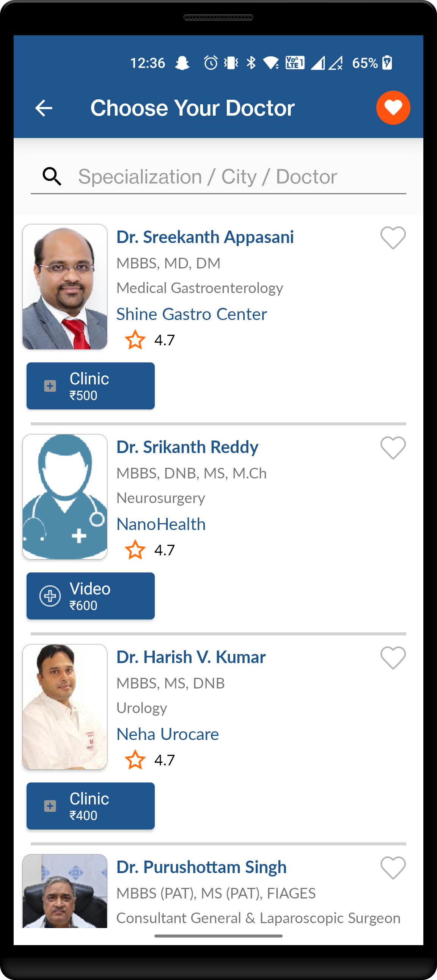Click the Specialization / City / Doctor search field
Image resolution: width=437 pixels, height=980 pixels.
pos(228,177)
